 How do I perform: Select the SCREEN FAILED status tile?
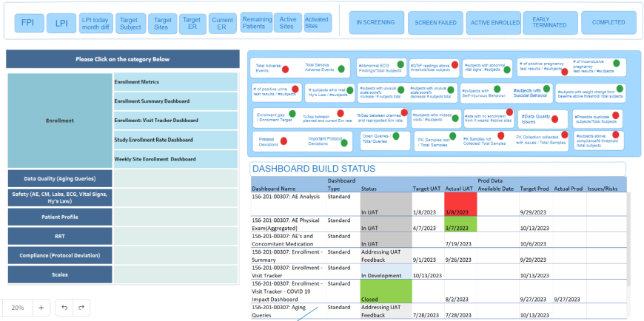point(435,23)
